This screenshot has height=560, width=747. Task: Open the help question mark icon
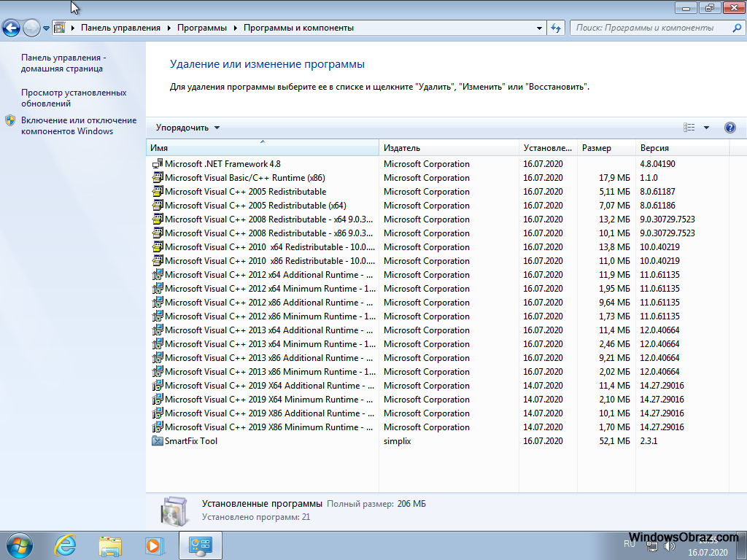[x=729, y=128]
